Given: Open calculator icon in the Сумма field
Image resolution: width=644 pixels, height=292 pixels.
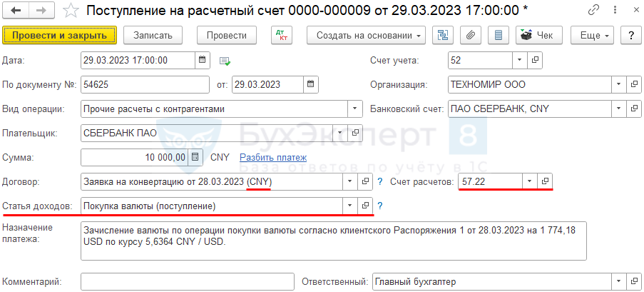Looking at the screenshot, I should click(197, 157).
